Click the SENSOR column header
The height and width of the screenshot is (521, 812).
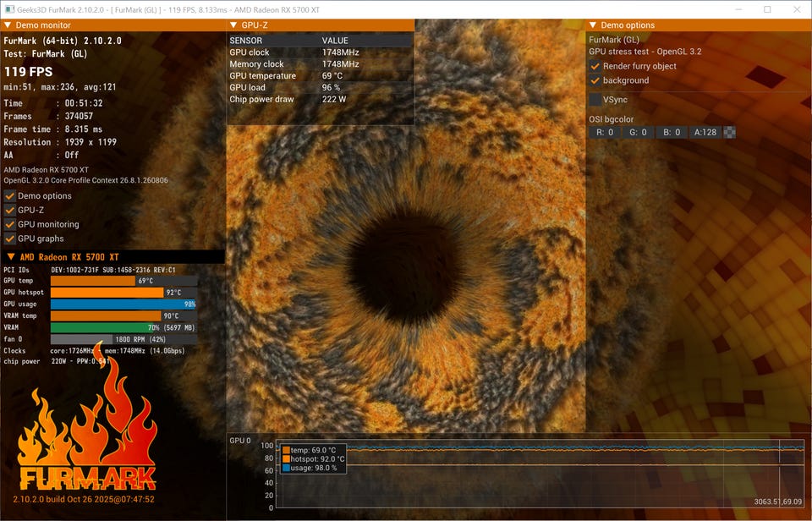pyautogui.click(x=246, y=41)
